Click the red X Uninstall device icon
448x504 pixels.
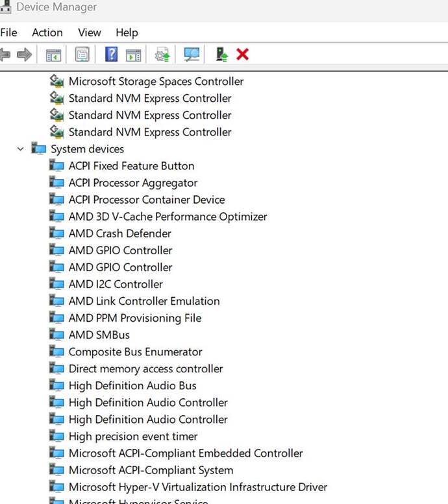pos(243,55)
